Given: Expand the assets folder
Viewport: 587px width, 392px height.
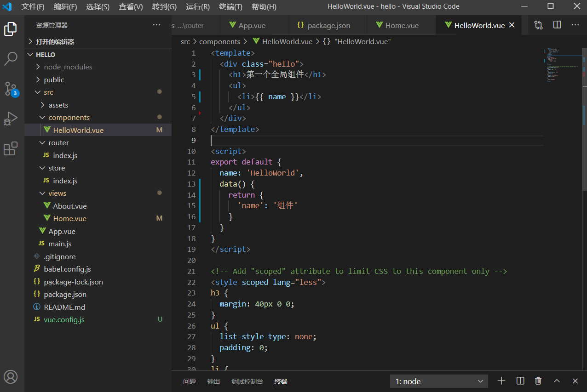Looking at the screenshot, I should point(98,105).
